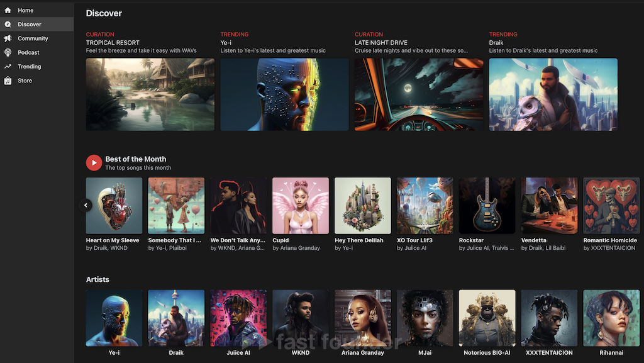Open the Podcast section
The width and height of the screenshot is (644, 363).
pyautogui.click(x=37, y=53)
